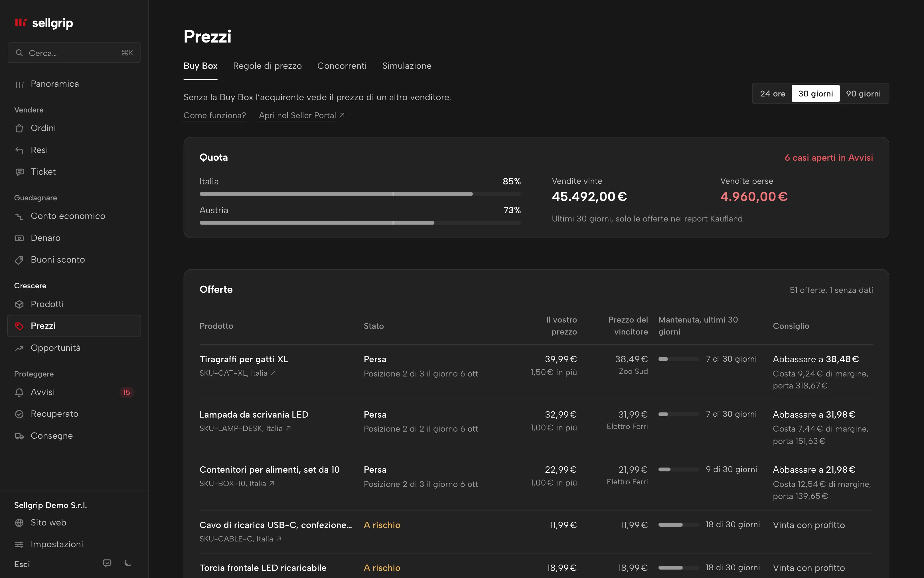This screenshot has width=924, height=578.
Task: Open Conto economico page
Action: point(74,216)
